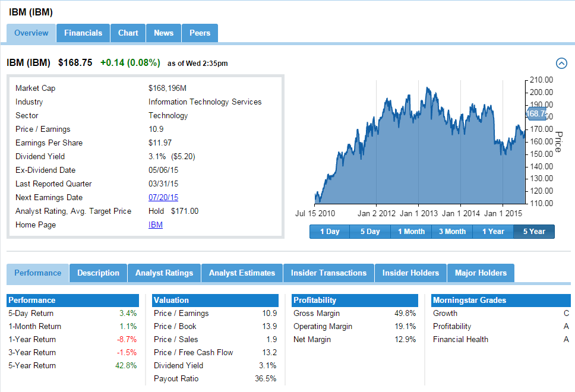Image resolution: width=575 pixels, height=392 pixels.
Task: Select the 5-Day Return value 3.4%
Action: pos(128,314)
